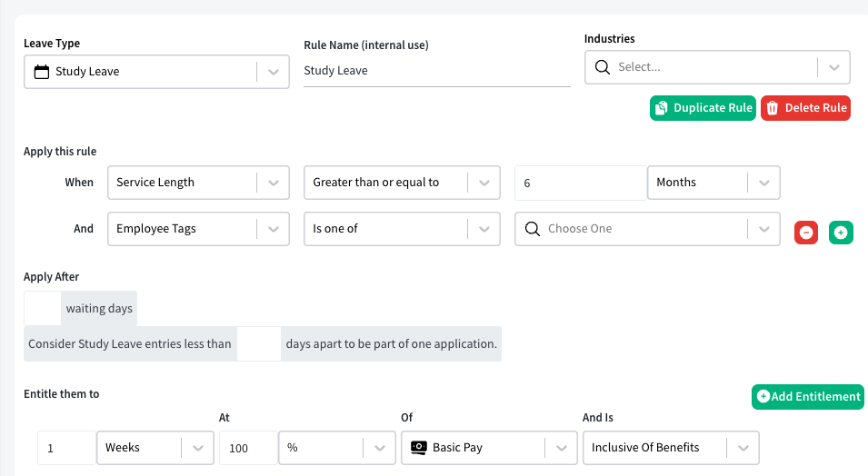Duplicate this rule with the green button
This screenshot has width=868, height=476.
point(703,108)
